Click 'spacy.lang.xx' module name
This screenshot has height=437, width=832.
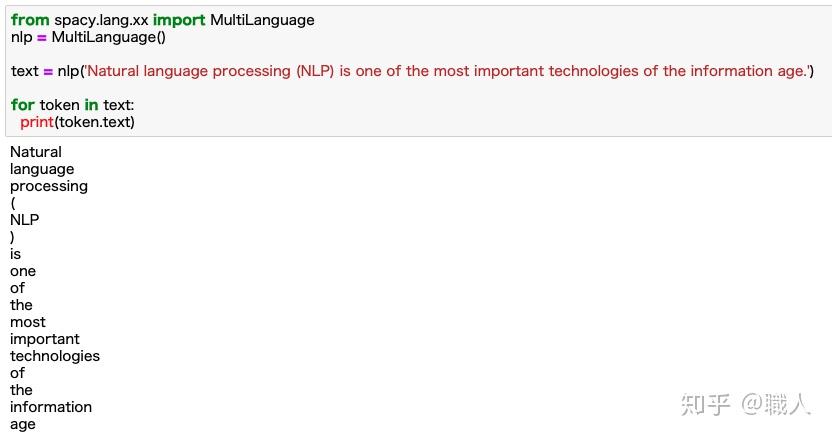101,20
